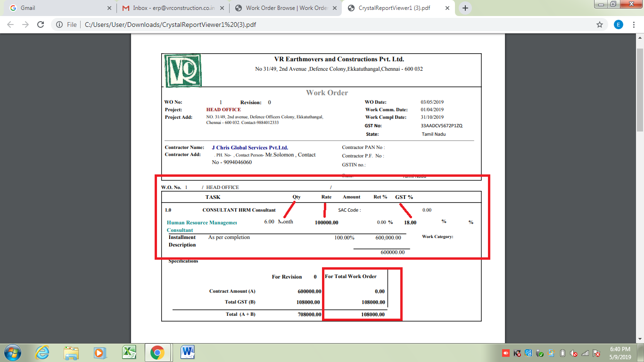
Task: Close the Inbox erp@vrconstruction tab
Action: pos(222,8)
